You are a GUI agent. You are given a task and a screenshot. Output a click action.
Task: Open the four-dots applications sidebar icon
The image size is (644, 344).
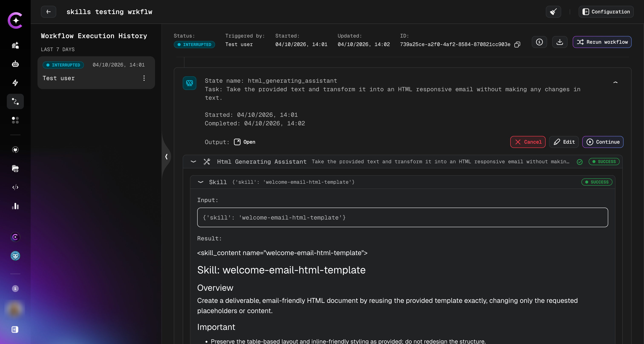(15, 120)
